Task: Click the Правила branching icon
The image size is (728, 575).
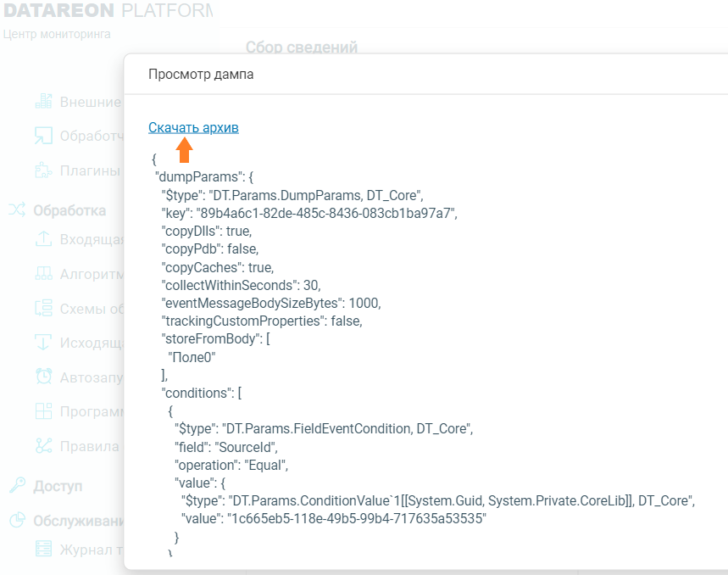Action: coord(43,445)
